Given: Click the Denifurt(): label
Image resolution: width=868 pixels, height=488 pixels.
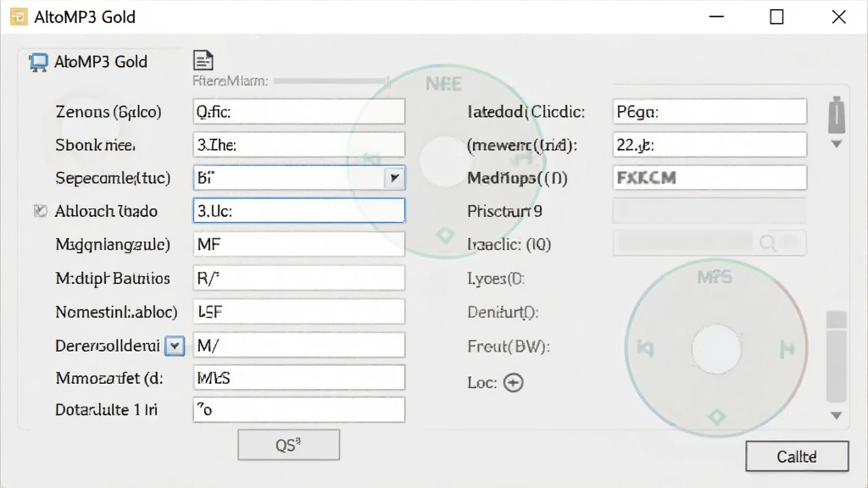Looking at the screenshot, I should pyautogui.click(x=503, y=312).
